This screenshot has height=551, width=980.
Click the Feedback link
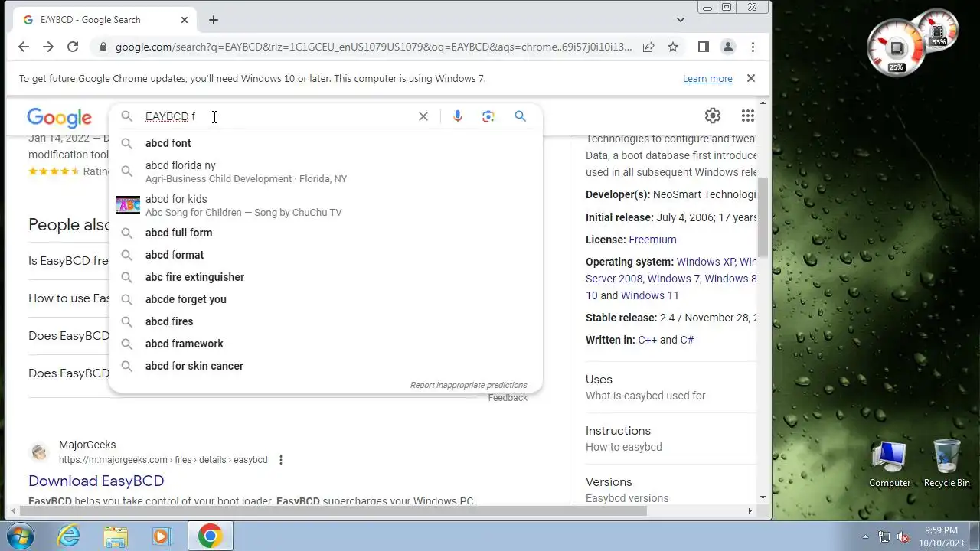(x=508, y=398)
